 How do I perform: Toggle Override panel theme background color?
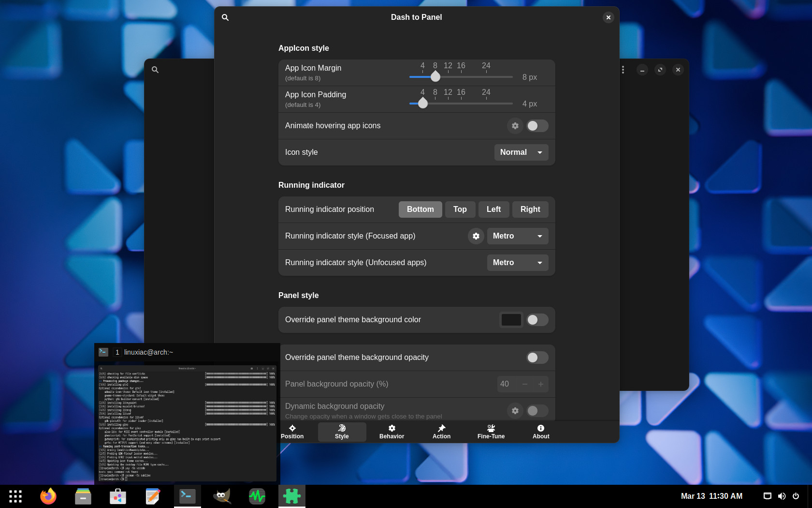(x=537, y=320)
